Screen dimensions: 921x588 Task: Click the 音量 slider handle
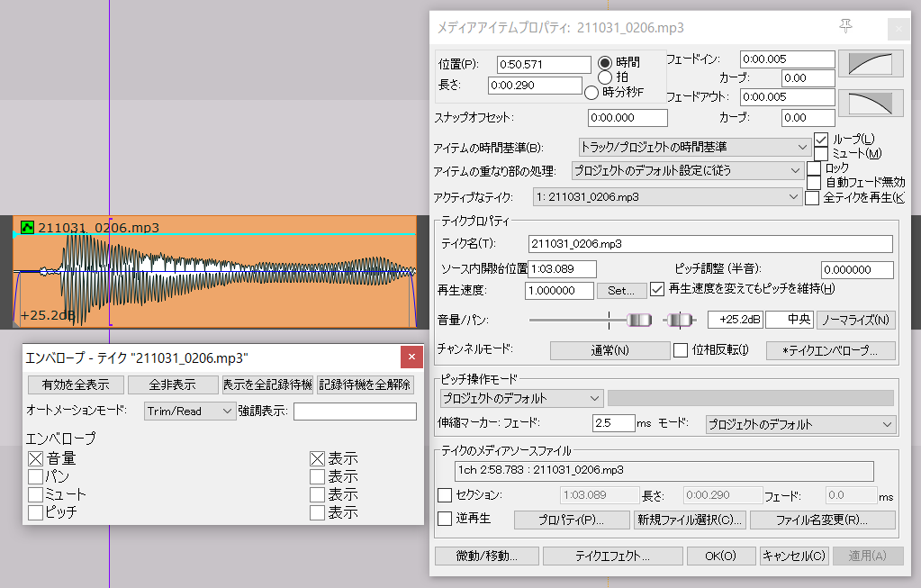point(639,319)
